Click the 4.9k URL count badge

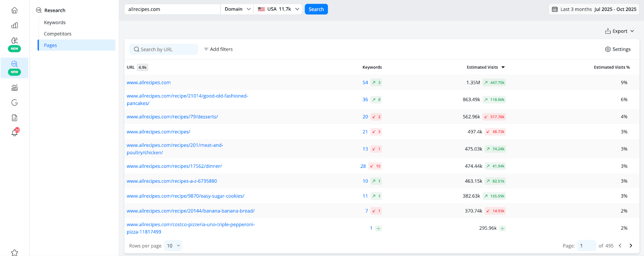tap(142, 67)
